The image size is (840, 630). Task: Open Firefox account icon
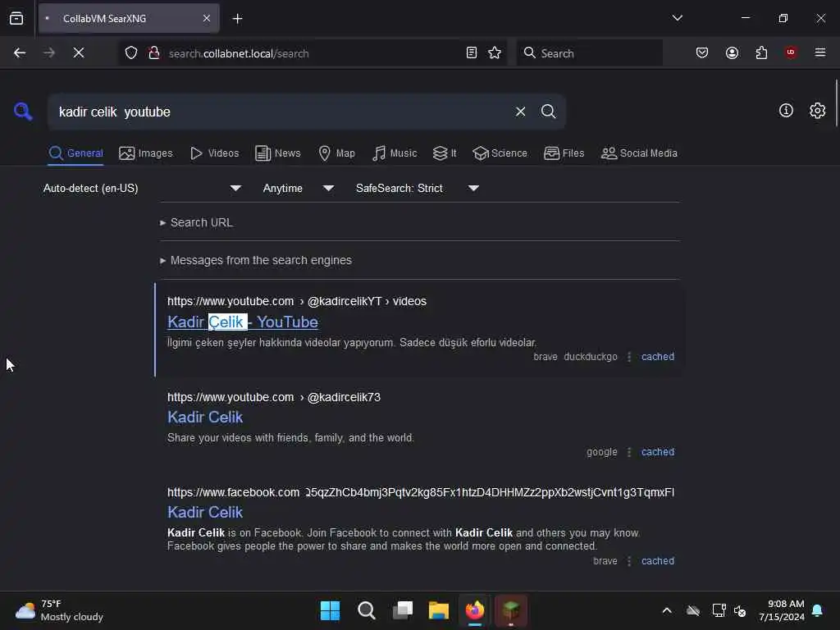pyautogui.click(x=732, y=52)
